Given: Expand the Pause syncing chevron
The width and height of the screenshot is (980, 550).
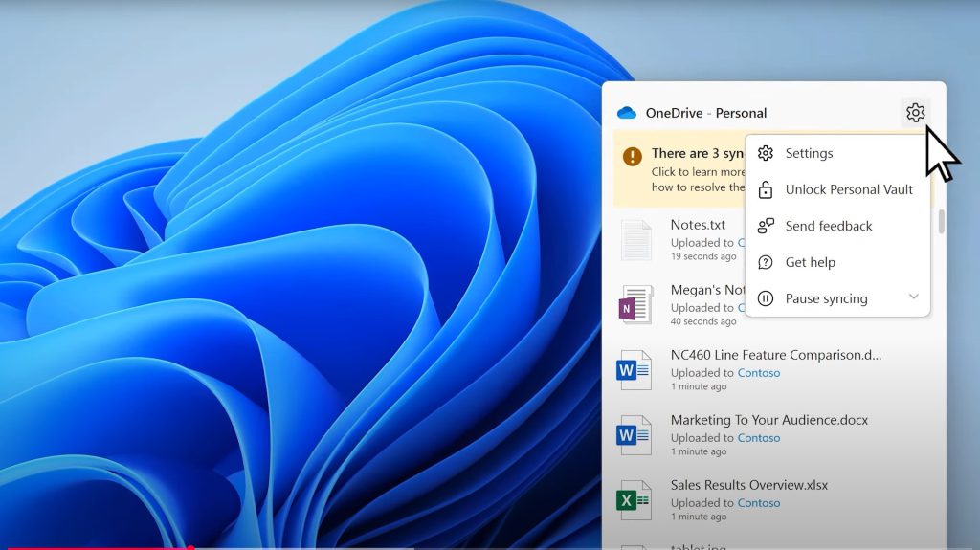Looking at the screenshot, I should (x=914, y=297).
